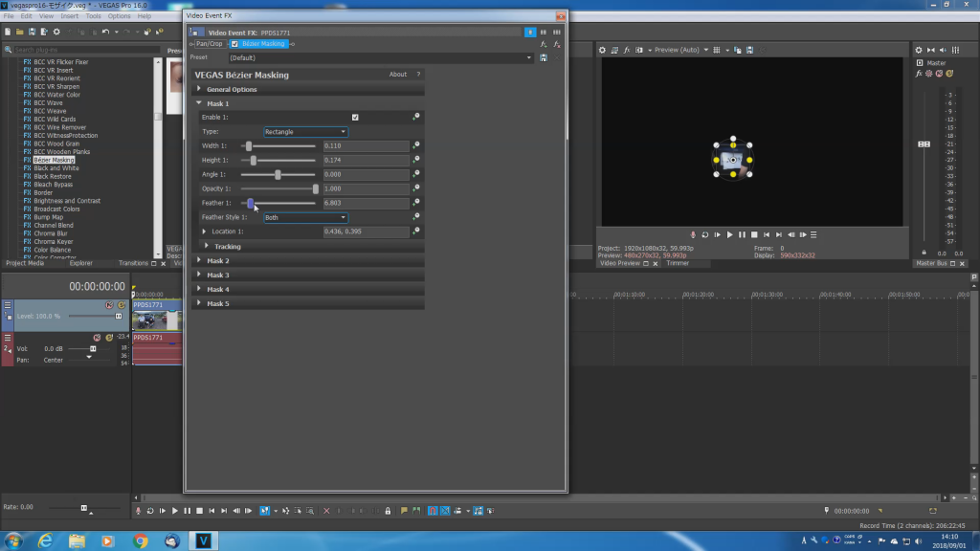
Task: Toggle loop playback in the preview controls
Action: (x=704, y=234)
